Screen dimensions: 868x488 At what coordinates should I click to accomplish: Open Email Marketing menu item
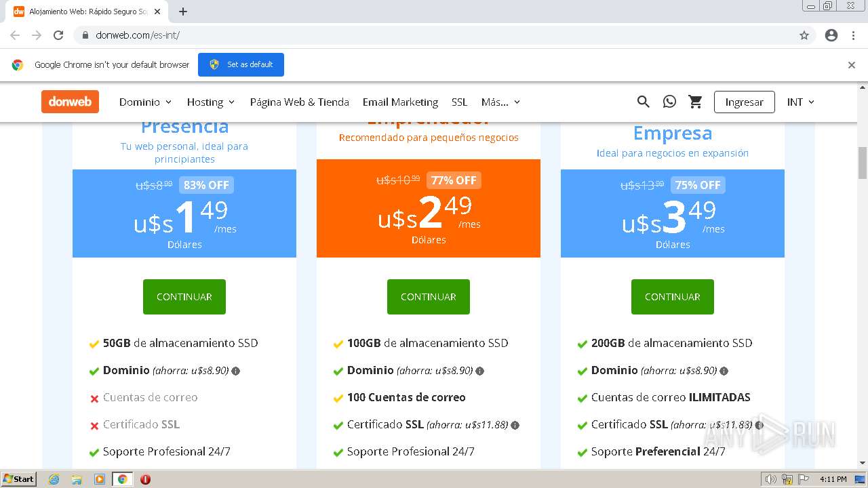pyautogui.click(x=400, y=102)
